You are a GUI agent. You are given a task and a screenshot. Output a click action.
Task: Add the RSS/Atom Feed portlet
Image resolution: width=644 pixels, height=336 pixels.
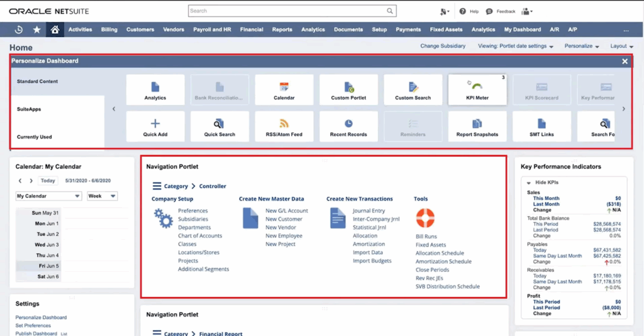284,126
